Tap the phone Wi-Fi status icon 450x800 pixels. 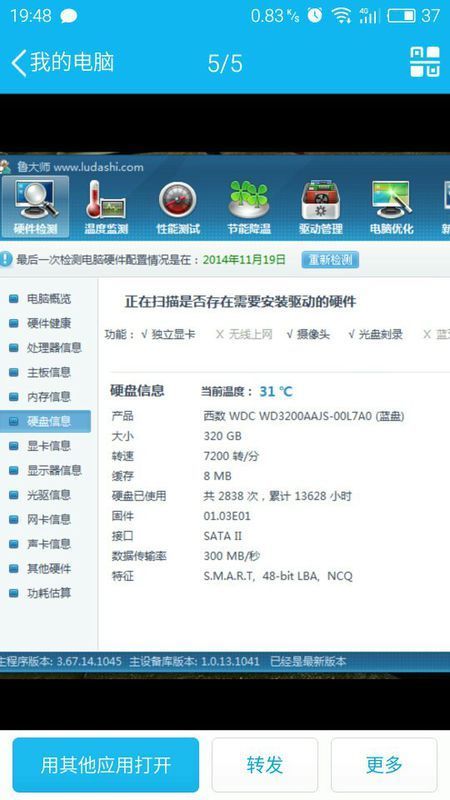pos(341,16)
